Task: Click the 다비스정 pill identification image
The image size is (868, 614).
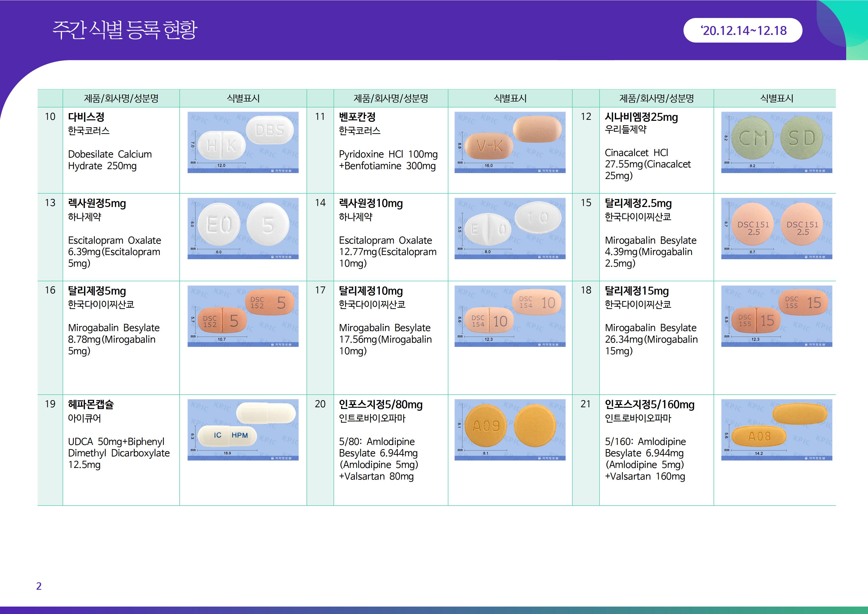Action: (x=243, y=142)
